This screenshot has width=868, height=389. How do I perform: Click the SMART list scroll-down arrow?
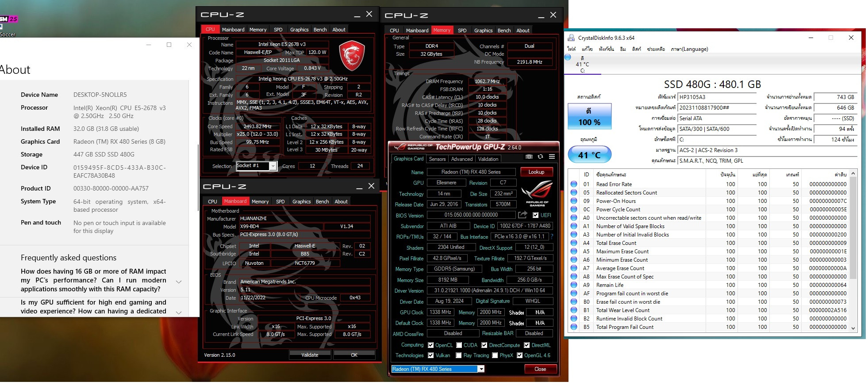pyautogui.click(x=853, y=328)
